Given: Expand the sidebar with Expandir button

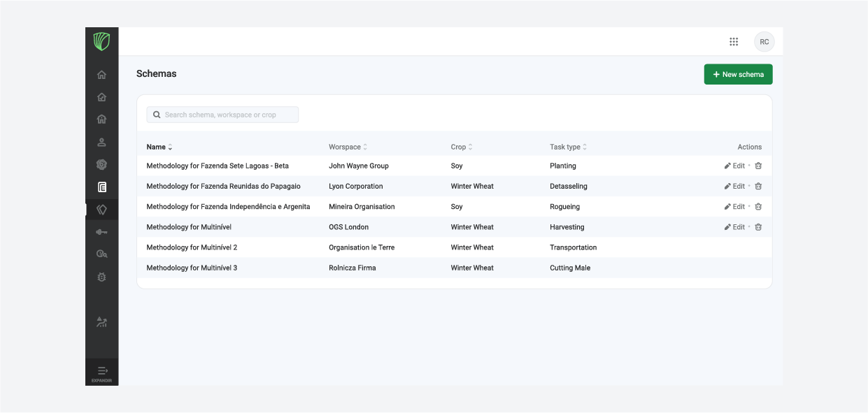Looking at the screenshot, I should tap(101, 373).
